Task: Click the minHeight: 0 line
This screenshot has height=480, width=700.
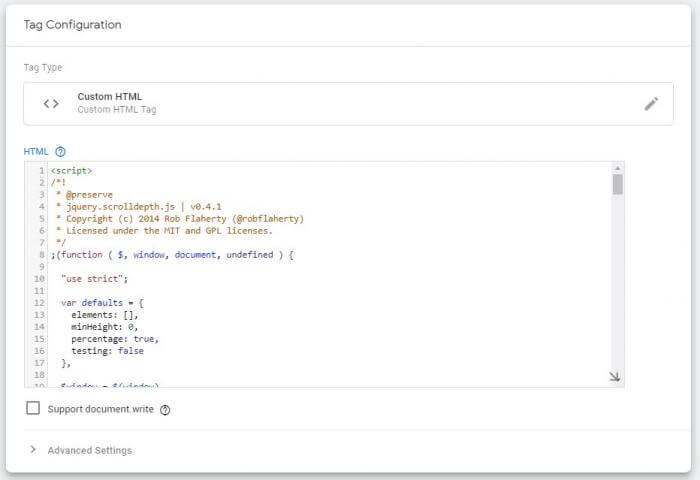Action: coord(105,327)
